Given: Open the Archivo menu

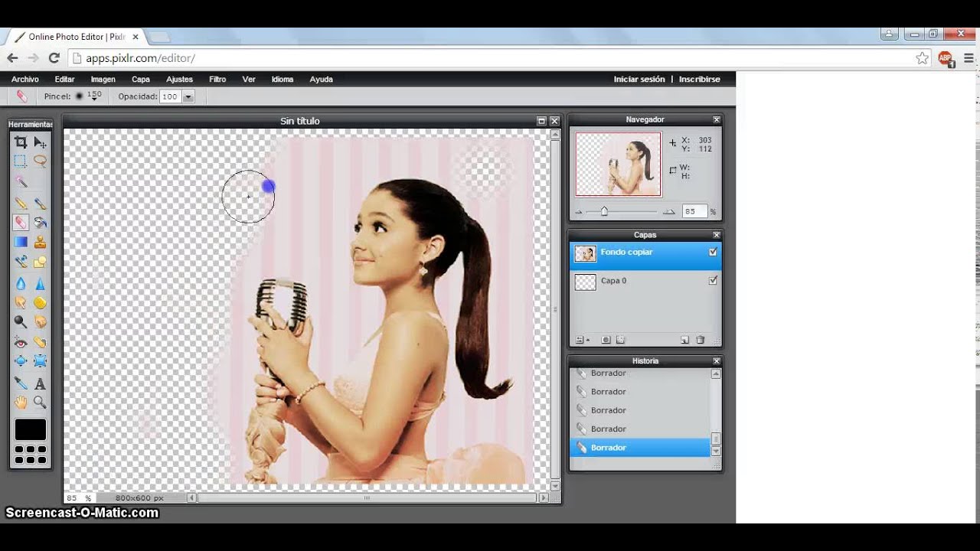Looking at the screenshot, I should tap(25, 79).
